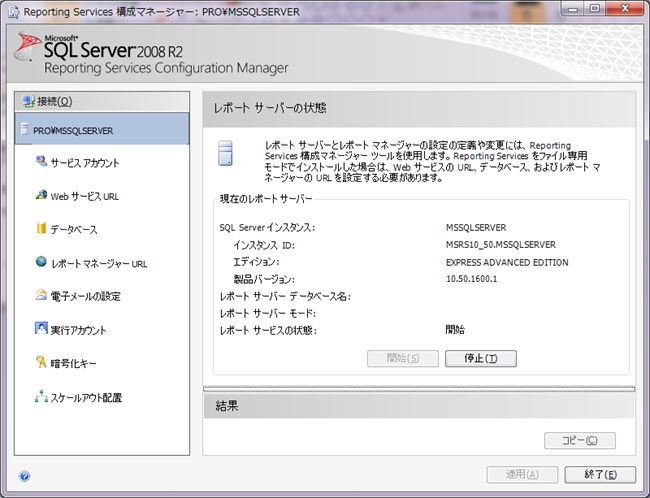Click the splitter above 結果 panel

point(419,389)
